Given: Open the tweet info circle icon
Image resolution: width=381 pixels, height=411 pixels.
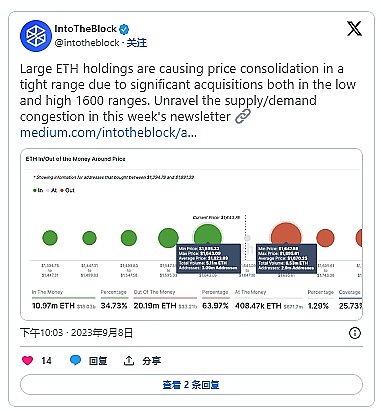Looking at the screenshot, I should pyautogui.click(x=355, y=333).
